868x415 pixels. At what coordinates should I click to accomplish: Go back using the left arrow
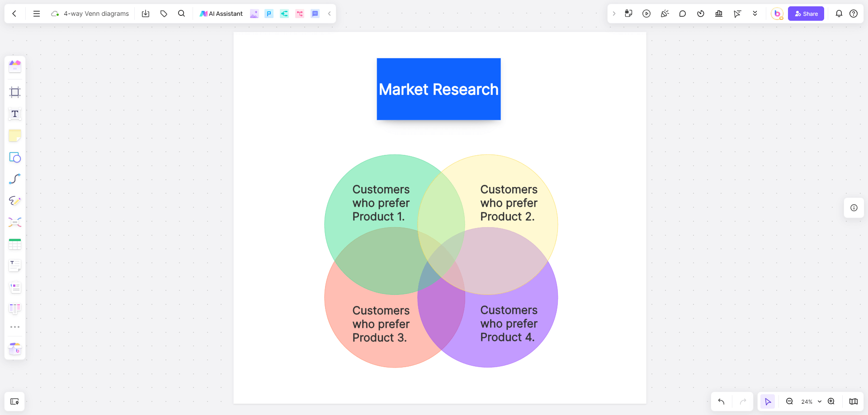[x=14, y=14]
